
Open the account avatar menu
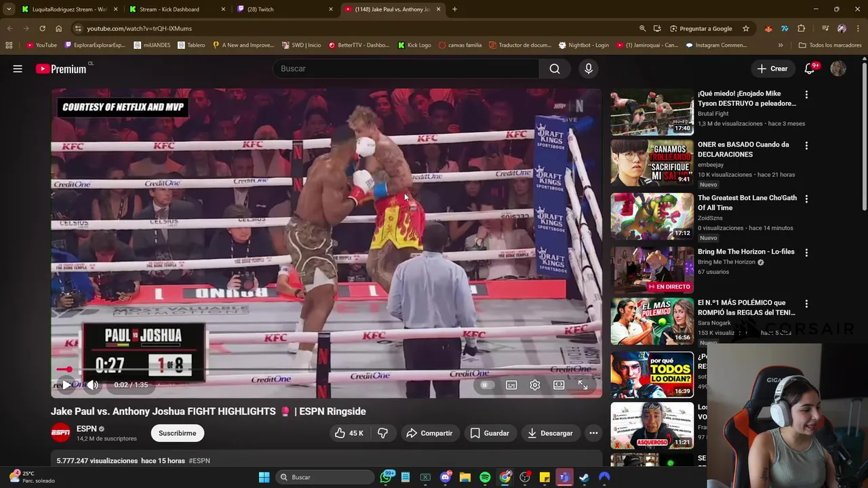(x=838, y=68)
